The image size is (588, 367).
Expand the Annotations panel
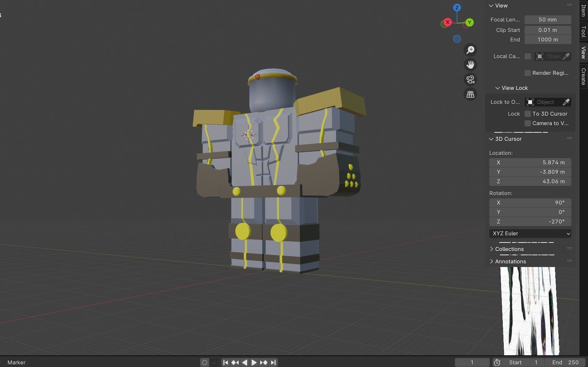pos(491,261)
